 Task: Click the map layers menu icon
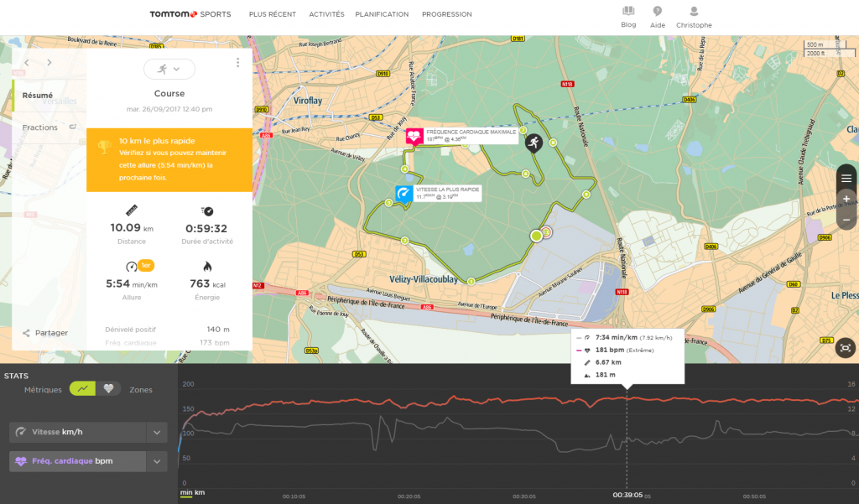pos(846,178)
